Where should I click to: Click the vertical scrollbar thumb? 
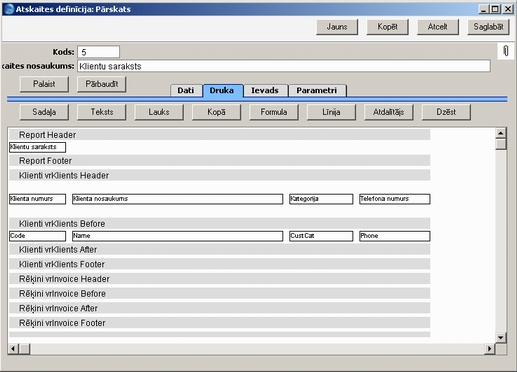tap(501, 144)
